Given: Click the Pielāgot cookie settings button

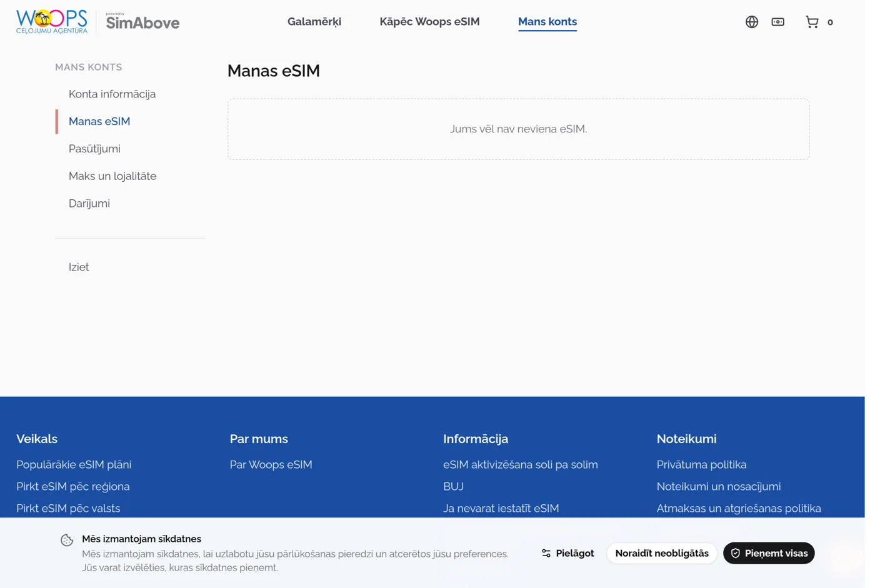Looking at the screenshot, I should pos(567,553).
